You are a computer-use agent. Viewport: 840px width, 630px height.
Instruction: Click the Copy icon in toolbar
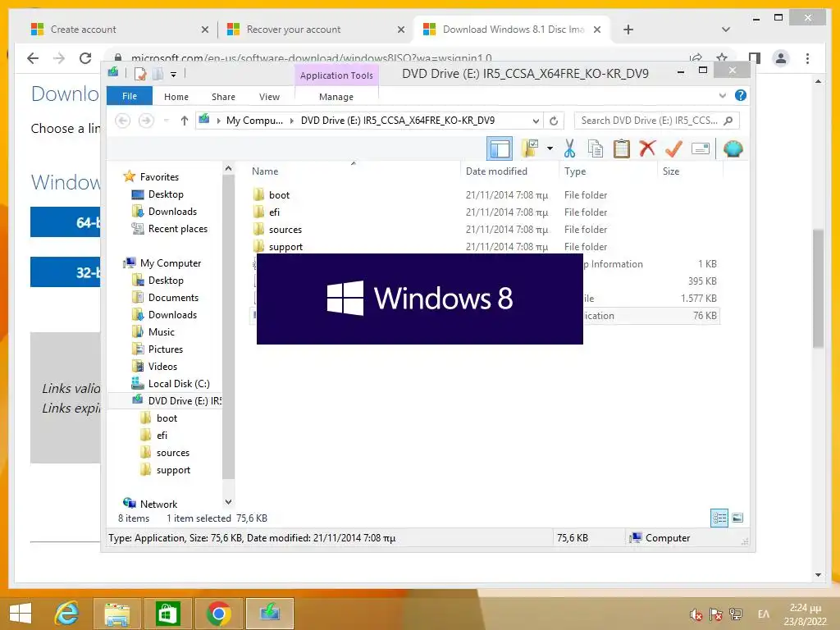coord(596,148)
